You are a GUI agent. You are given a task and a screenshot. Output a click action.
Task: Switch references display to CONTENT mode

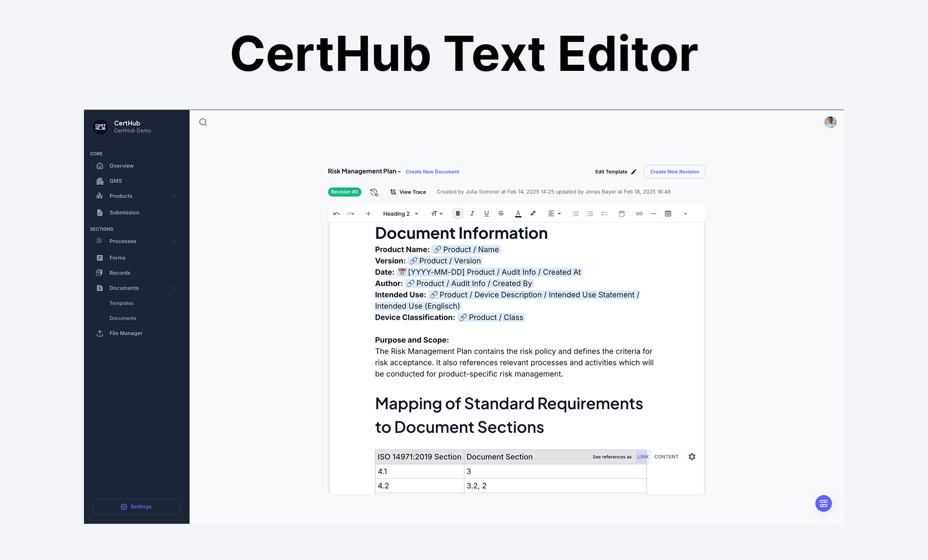click(x=666, y=456)
